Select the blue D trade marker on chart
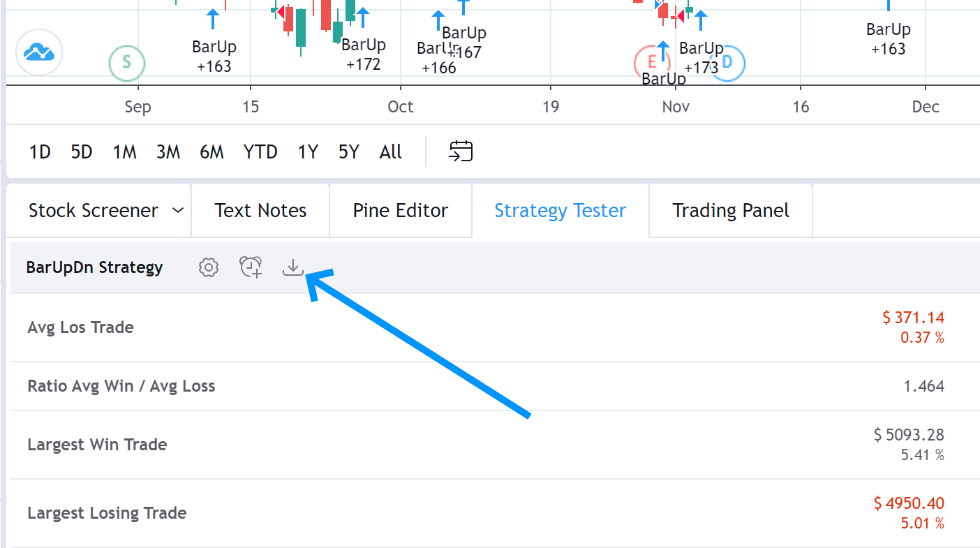Screen dimensions: 980x548 coord(727,63)
